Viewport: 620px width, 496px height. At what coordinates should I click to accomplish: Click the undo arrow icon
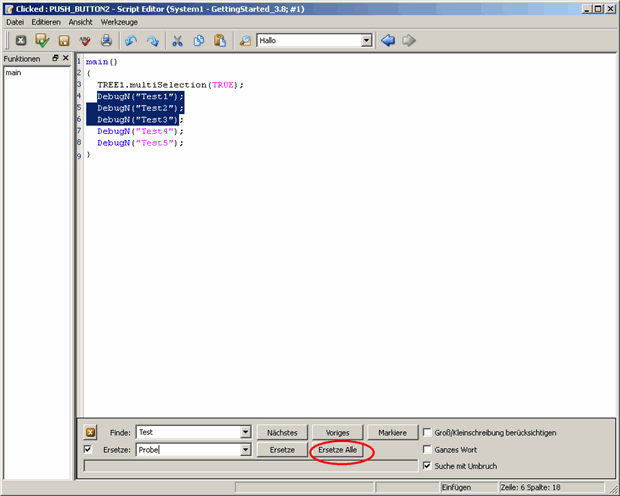(x=131, y=40)
